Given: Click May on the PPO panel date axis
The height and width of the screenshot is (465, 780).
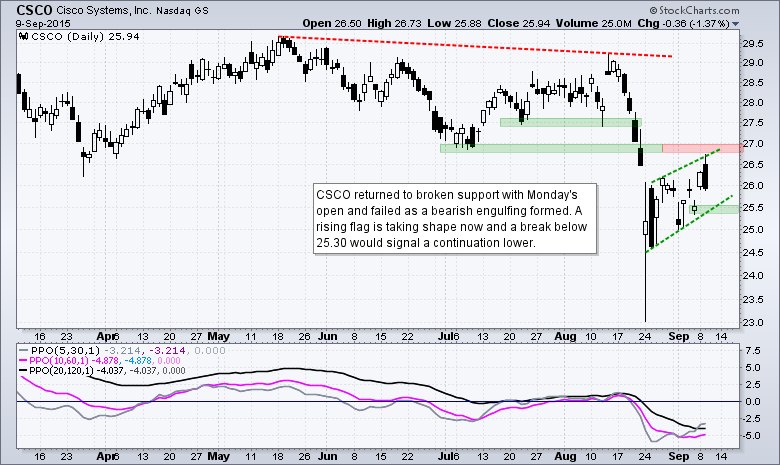Looking at the screenshot, I should (218, 456).
